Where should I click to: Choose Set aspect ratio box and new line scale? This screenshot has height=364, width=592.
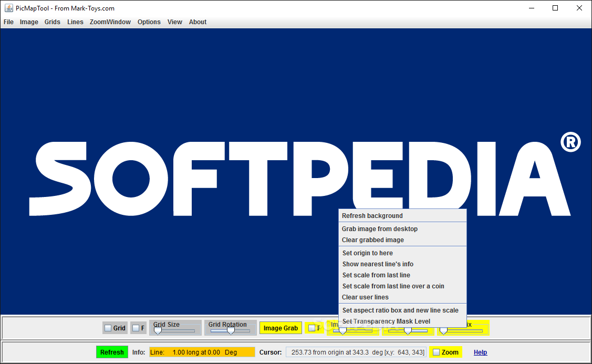tap(402, 310)
